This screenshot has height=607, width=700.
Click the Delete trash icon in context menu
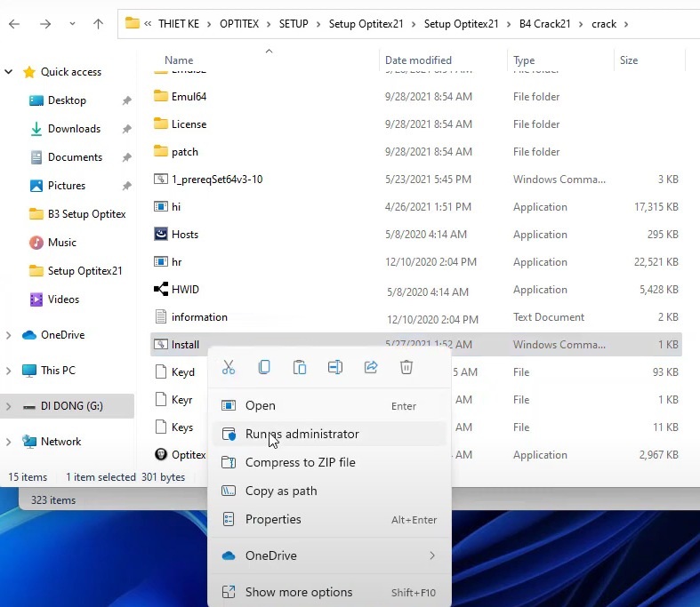point(406,367)
